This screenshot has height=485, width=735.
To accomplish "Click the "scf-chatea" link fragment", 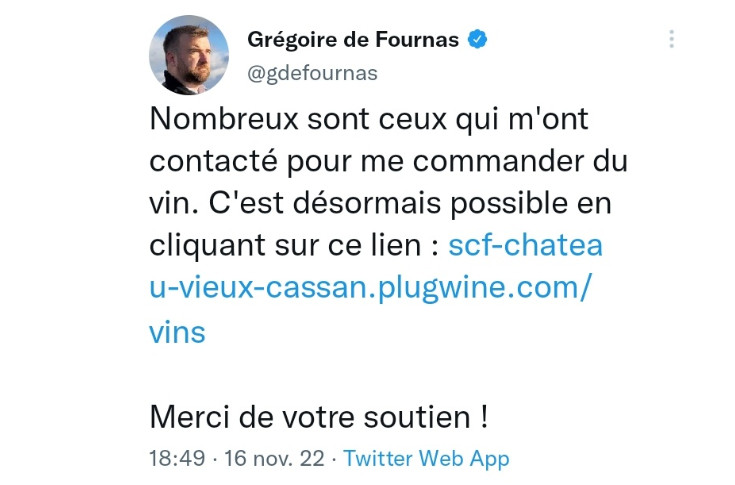I will (526, 245).
